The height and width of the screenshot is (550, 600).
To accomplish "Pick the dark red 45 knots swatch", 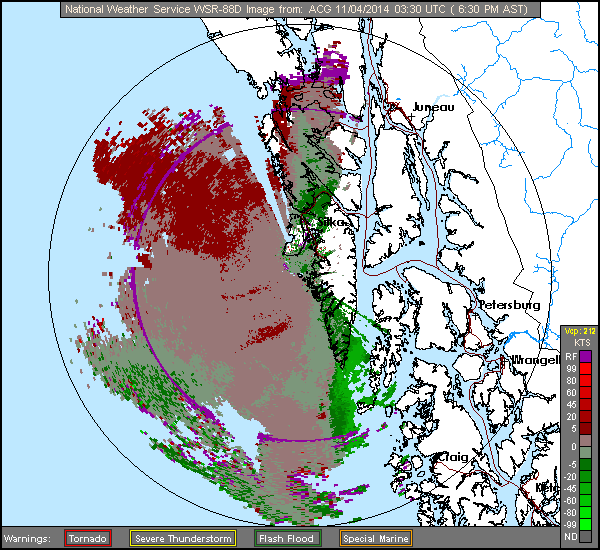I will click(585, 405).
